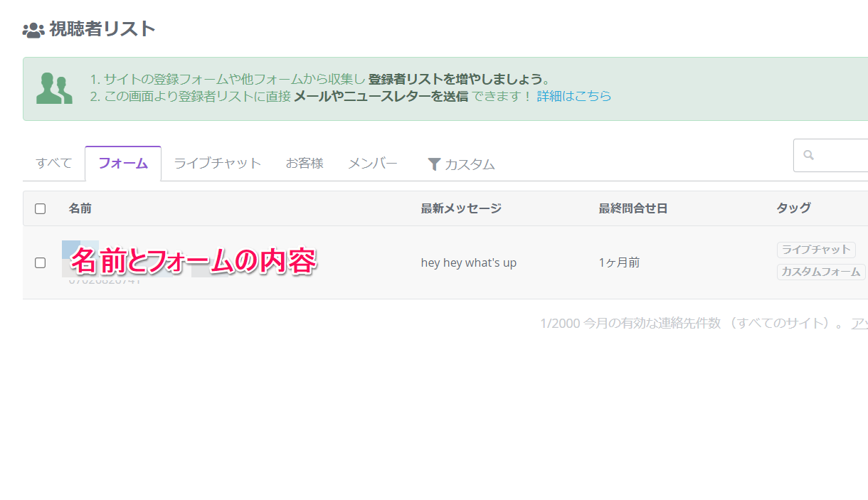Click the 視聴者リスト page title
This screenshot has width=868, height=500.
coord(102,29)
